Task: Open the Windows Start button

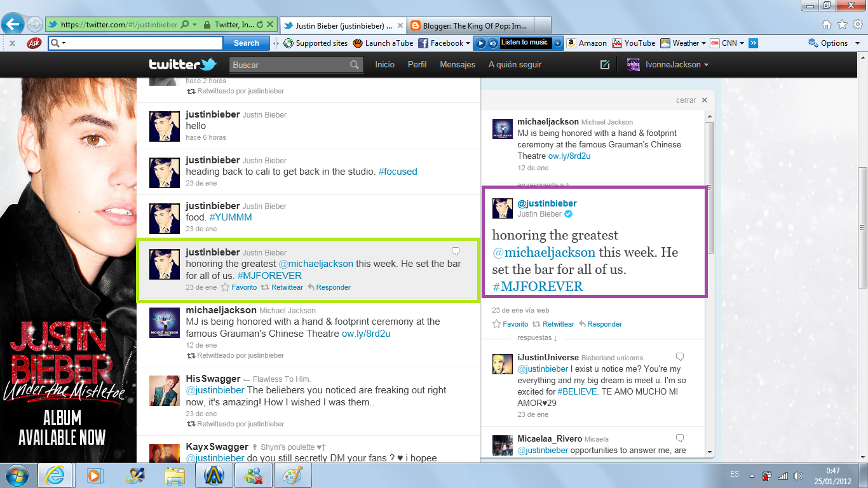Action: tap(16, 475)
